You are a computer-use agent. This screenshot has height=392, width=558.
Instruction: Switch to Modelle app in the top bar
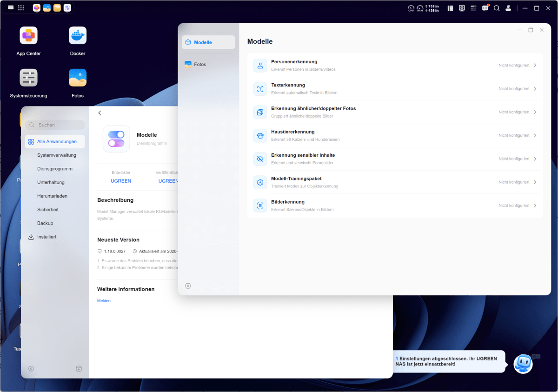pos(67,8)
